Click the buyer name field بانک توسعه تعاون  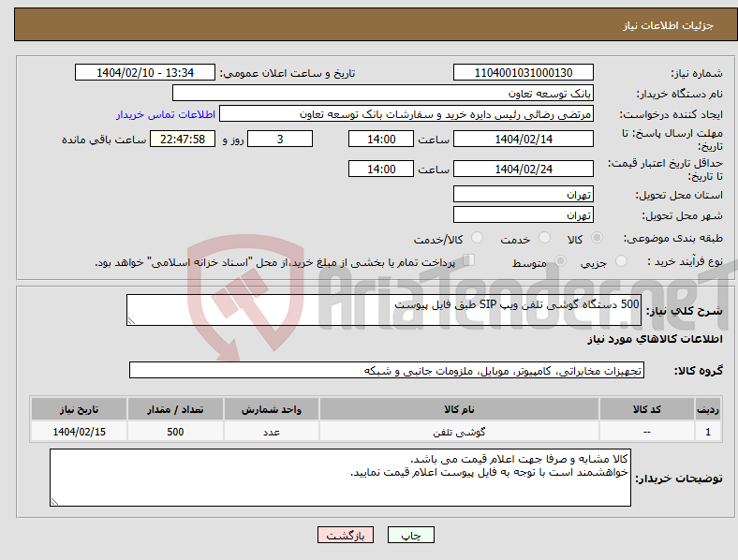[383, 93]
